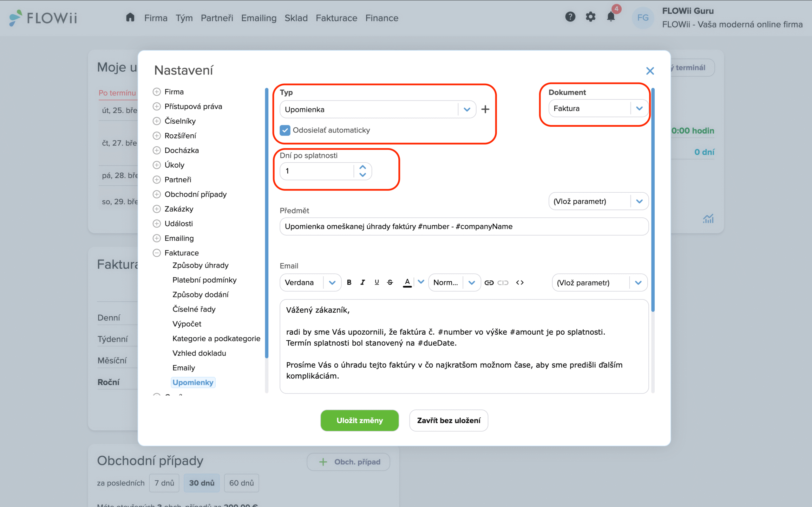Toggle bold text formatting
The image size is (812, 507).
349,282
